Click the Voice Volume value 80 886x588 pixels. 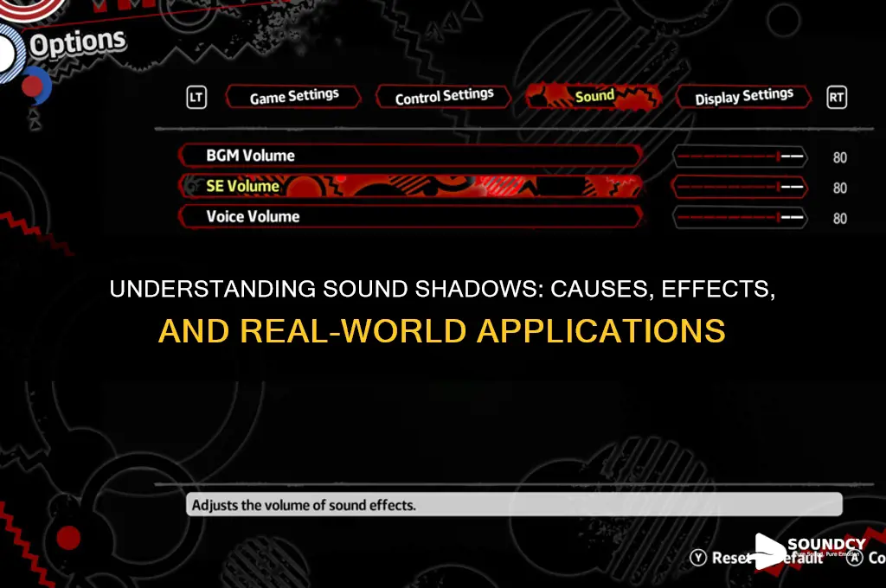[839, 219]
